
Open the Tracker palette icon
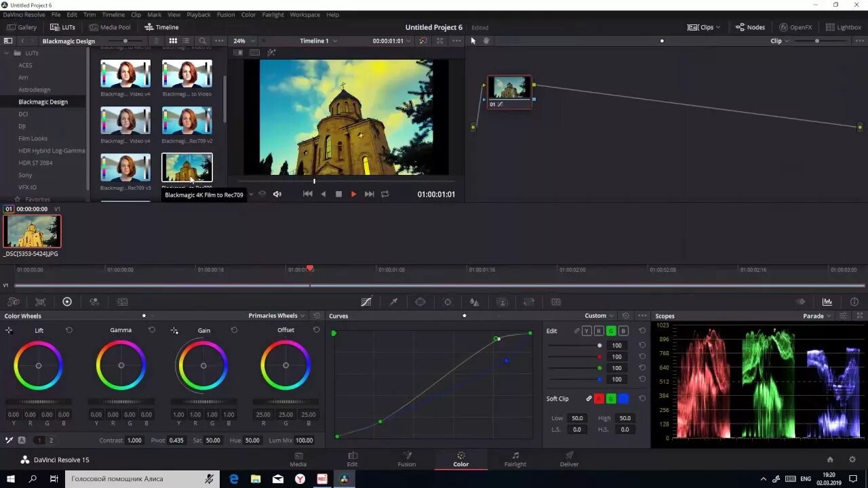(448, 302)
